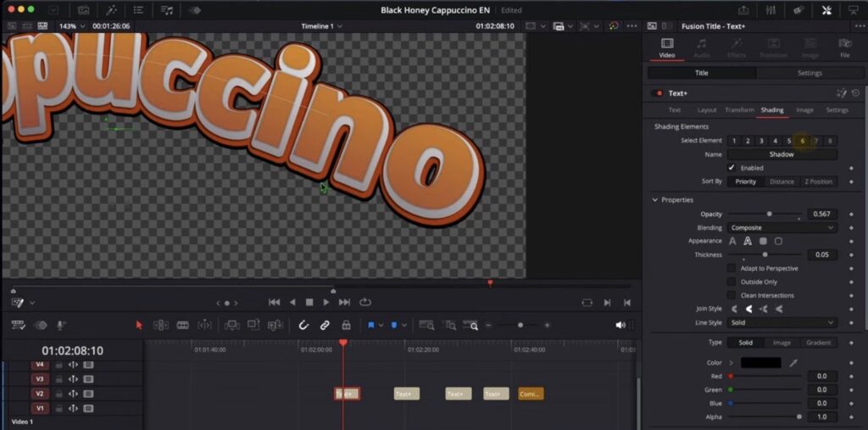Toggle the Position Lock padlock icon
The image size is (868, 430).
pyautogui.click(x=346, y=326)
